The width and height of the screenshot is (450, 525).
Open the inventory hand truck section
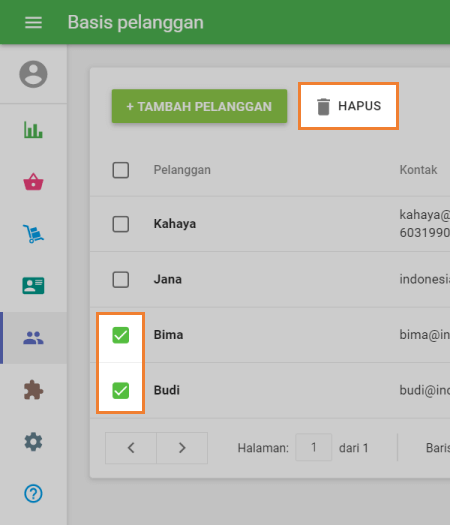coord(33,233)
